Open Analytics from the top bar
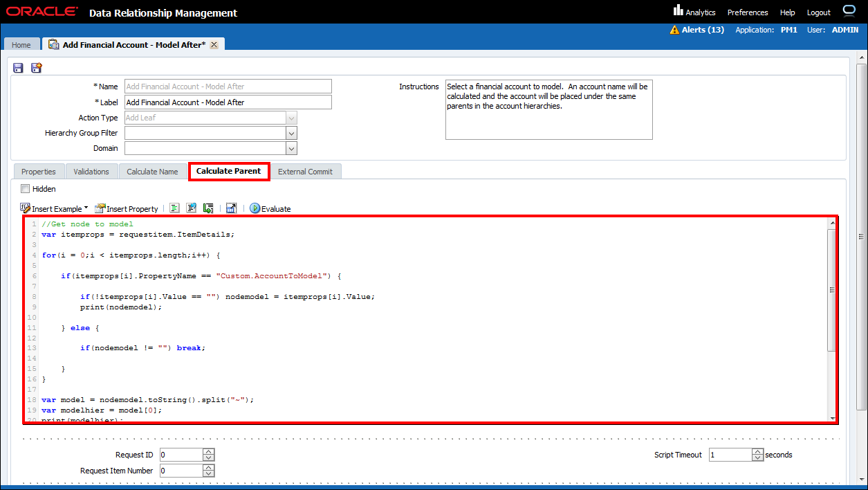868x490 pixels. pos(694,12)
